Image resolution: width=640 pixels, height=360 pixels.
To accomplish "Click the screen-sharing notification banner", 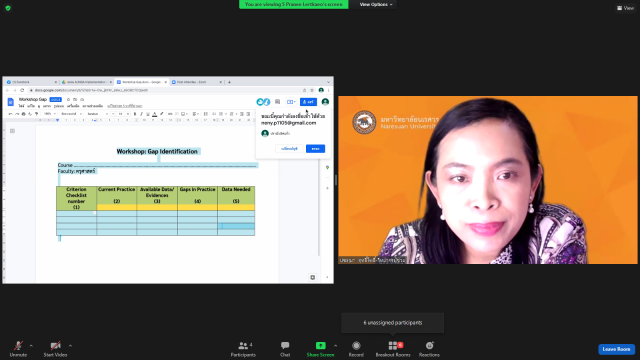I will [x=293, y=4].
